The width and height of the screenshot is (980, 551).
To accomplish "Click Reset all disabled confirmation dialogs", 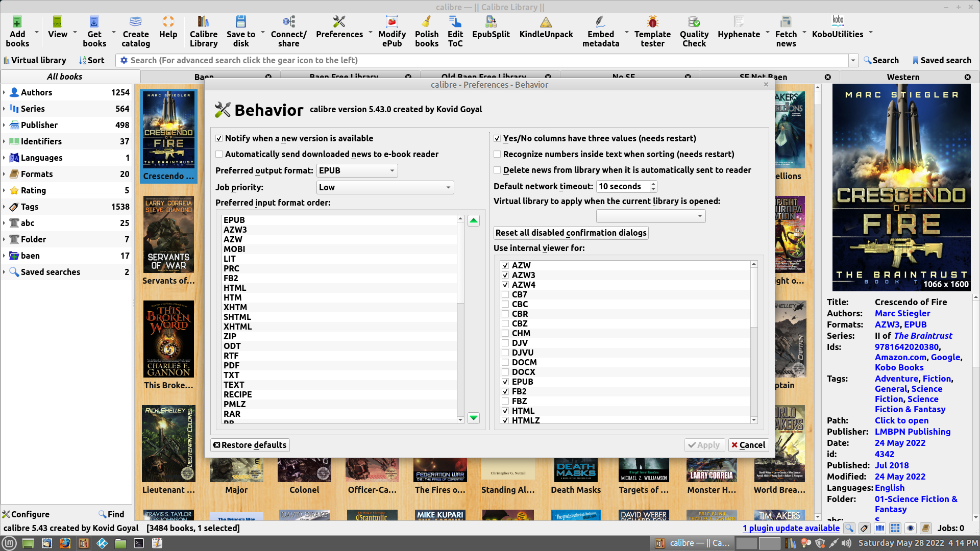I will click(x=571, y=233).
